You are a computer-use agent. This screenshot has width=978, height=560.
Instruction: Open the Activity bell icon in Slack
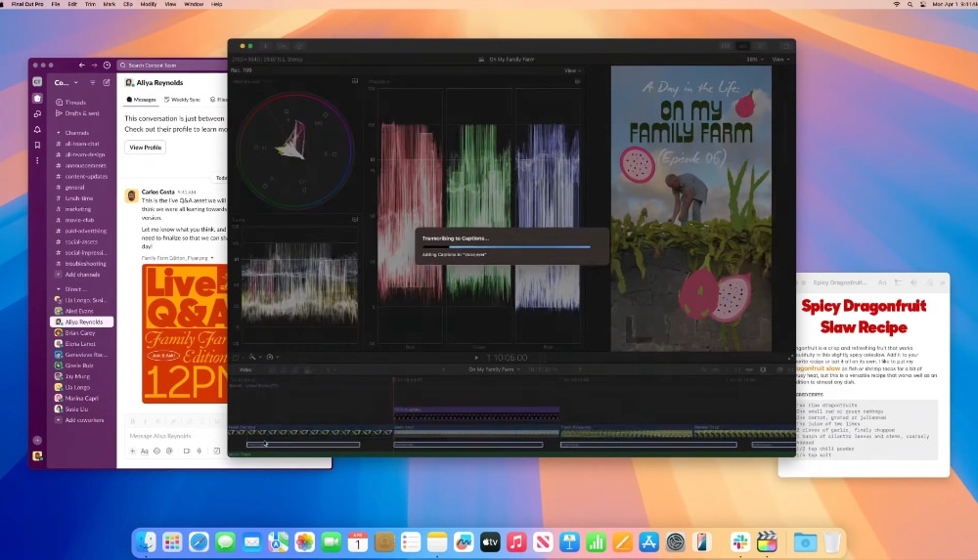click(x=37, y=130)
